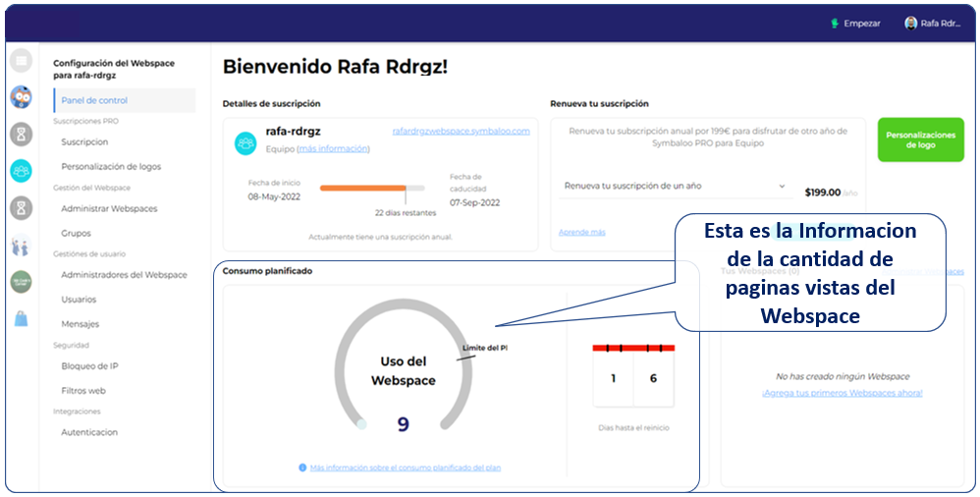The image size is (980, 497).
Task: Open the grid menu icon atop sidebar
Action: click(x=22, y=60)
